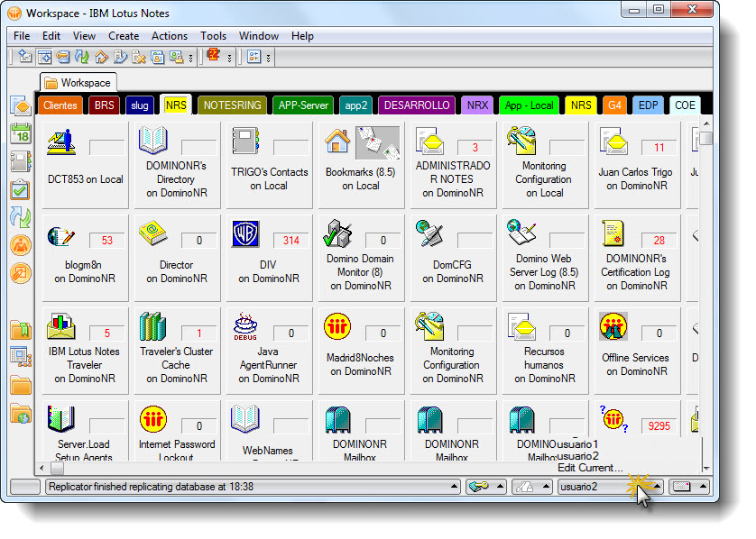The height and width of the screenshot is (539, 756).
Task: Open the Java AgentRunner debug icon
Action: [245, 325]
